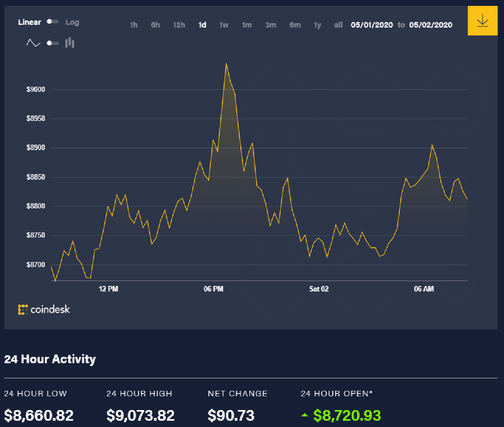Click the 12 PM time axis label
Image resolution: width=504 pixels, height=427 pixels.
tap(108, 289)
